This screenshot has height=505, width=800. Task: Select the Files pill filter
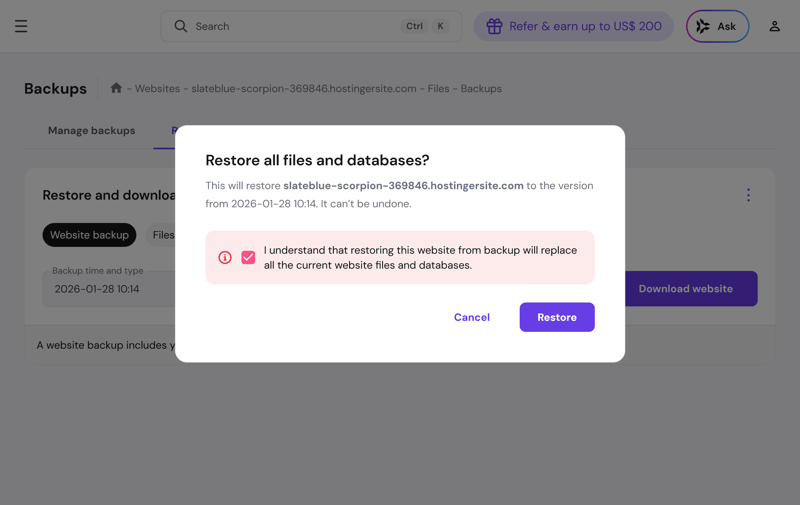163,235
